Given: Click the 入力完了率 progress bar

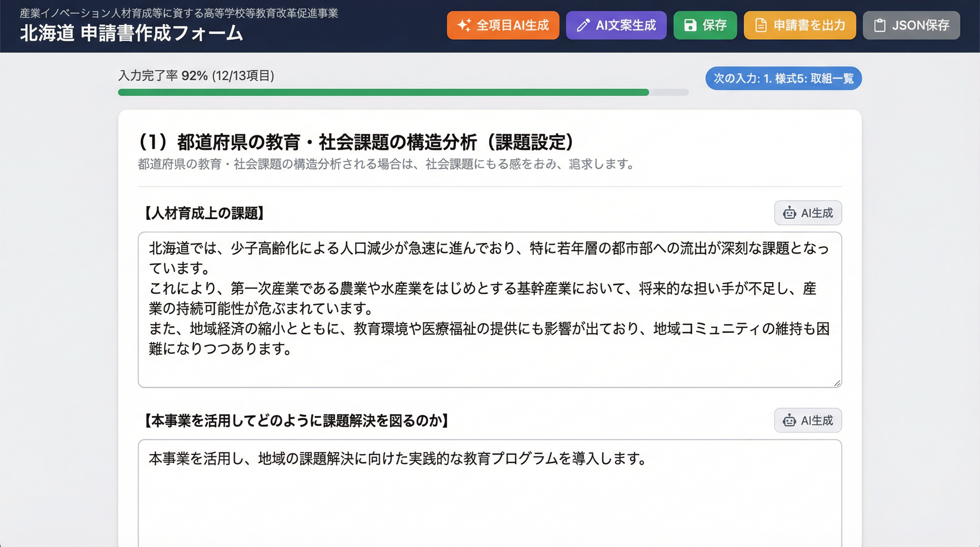Looking at the screenshot, I should coord(403,91).
